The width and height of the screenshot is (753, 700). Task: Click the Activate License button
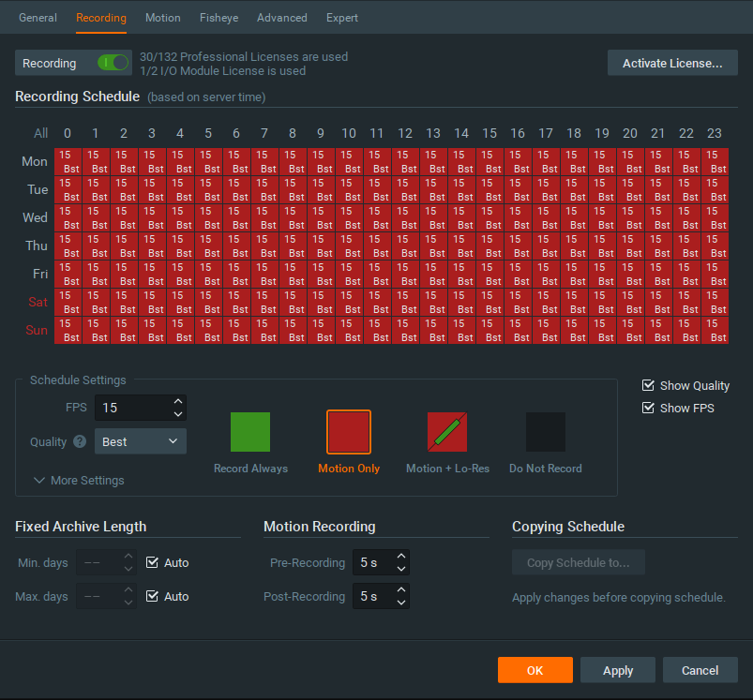tap(672, 64)
